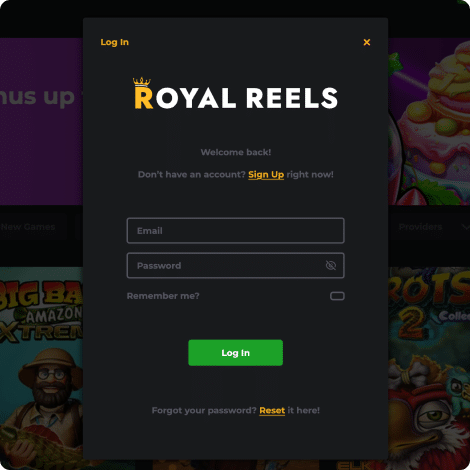Open the Big Bass Amazon Xtreme game
470x470 pixels.
pyautogui.click(x=41, y=363)
